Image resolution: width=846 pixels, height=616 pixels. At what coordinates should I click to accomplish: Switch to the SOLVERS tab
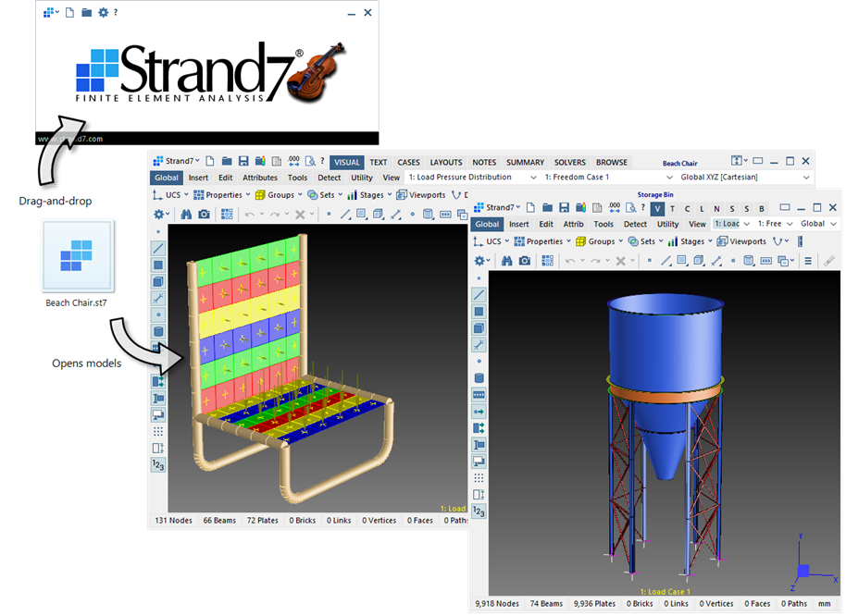tap(570, 162)
